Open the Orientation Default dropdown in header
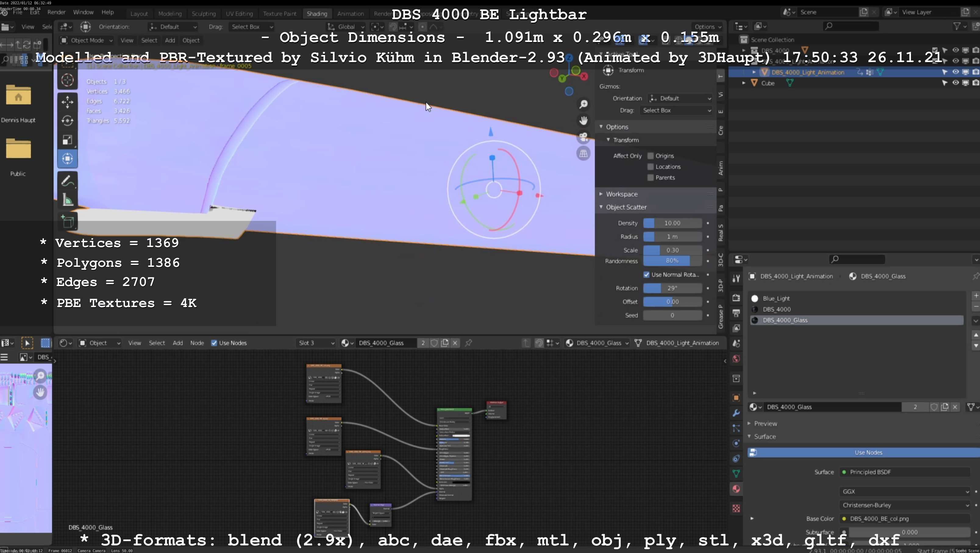Screen dimensions: 980x553 (173, 27)
